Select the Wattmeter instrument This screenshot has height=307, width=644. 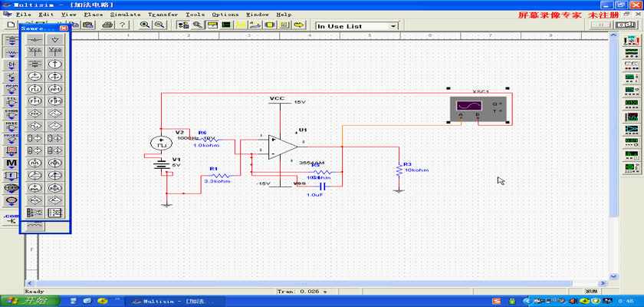point(631,66)
